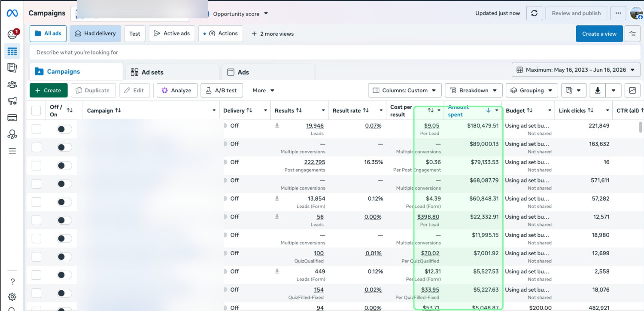Image resolution: width=644 pixels, height=311 pixels.
Task: Open the More dropdown in toolbar
Action: coord(263,91)
